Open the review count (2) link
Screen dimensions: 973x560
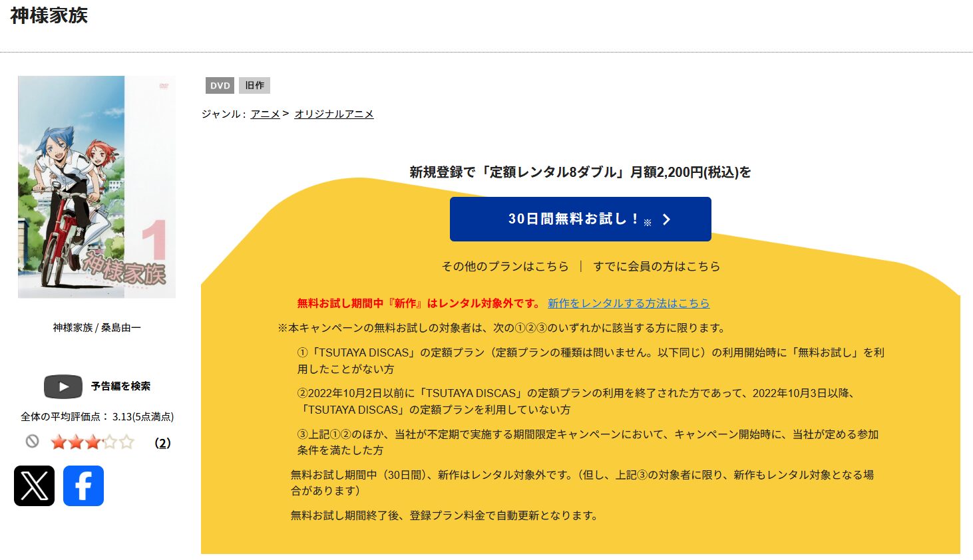[x=163, y=443]
